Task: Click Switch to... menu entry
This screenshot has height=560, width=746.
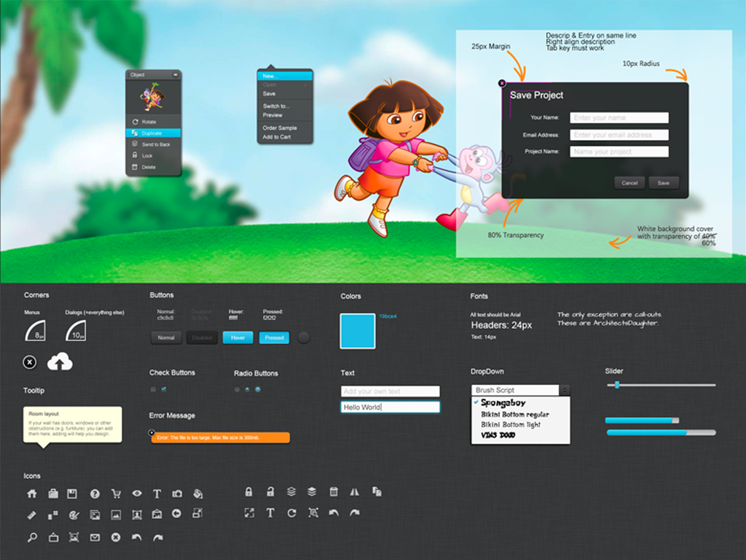Action: pyautogui.click(x=285, y=106)
